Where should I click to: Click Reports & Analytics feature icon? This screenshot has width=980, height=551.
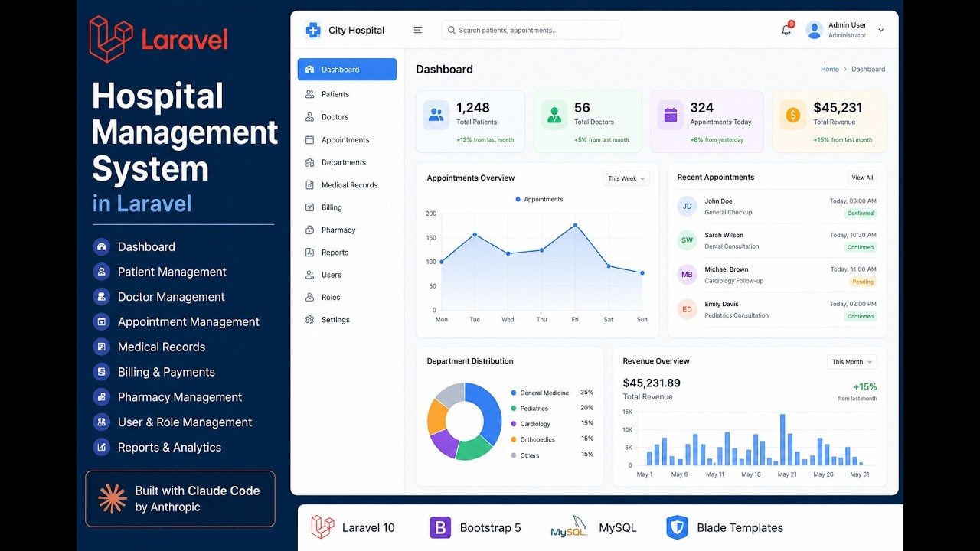tap(101, 447)
